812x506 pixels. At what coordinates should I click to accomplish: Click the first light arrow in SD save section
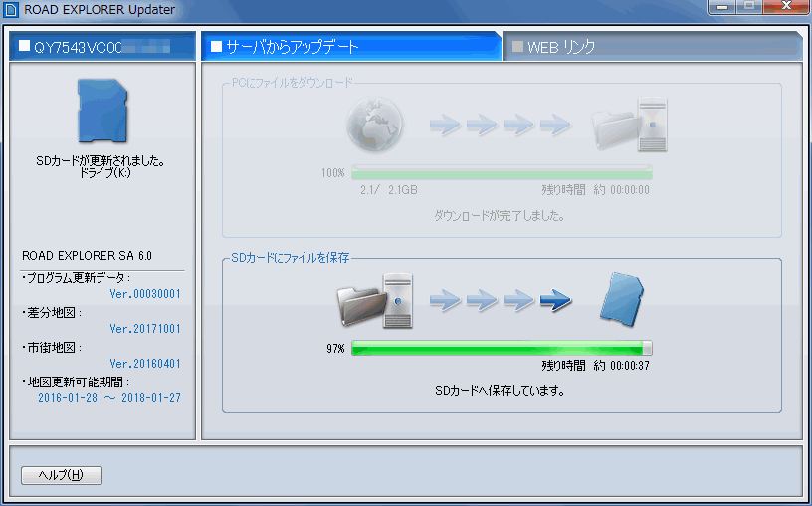pos(445,300)
